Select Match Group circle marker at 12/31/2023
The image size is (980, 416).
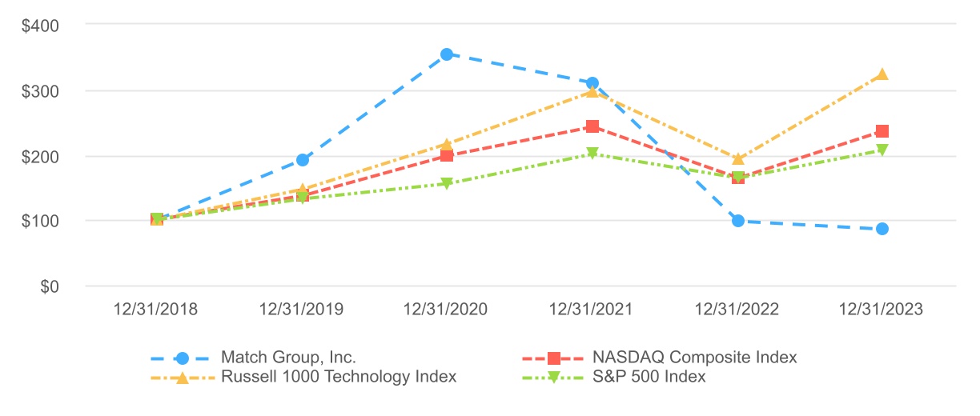882,229
